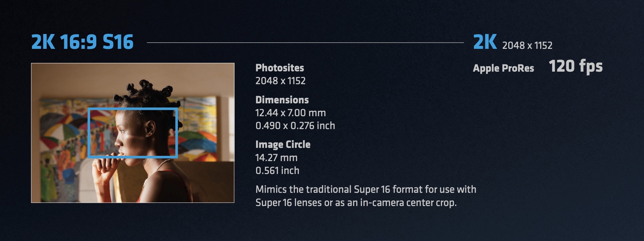Viewport: 644px width, 241px height.
Task: Click the horizontal divider line beside the heading
Action: pyautogui.click(x=305, y=43)
